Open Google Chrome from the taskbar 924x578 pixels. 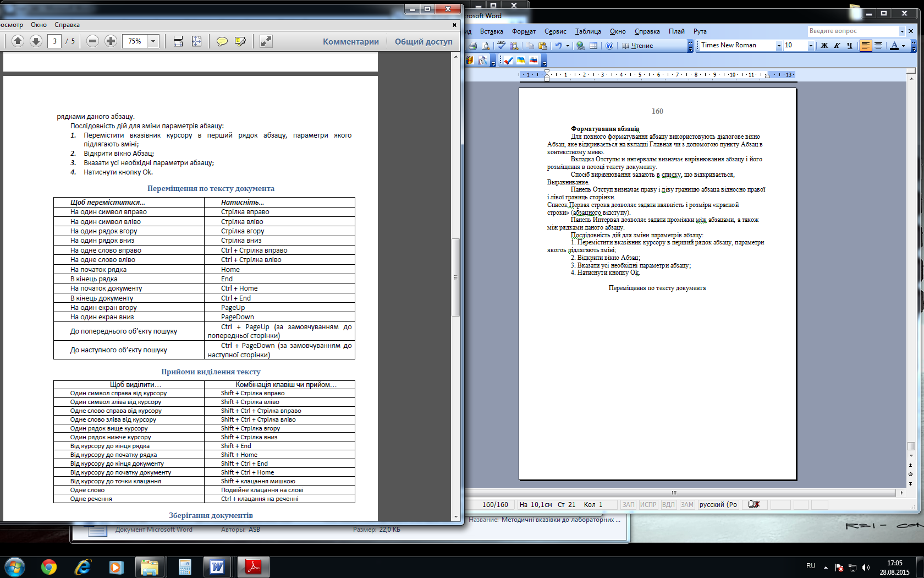(49, 566)
